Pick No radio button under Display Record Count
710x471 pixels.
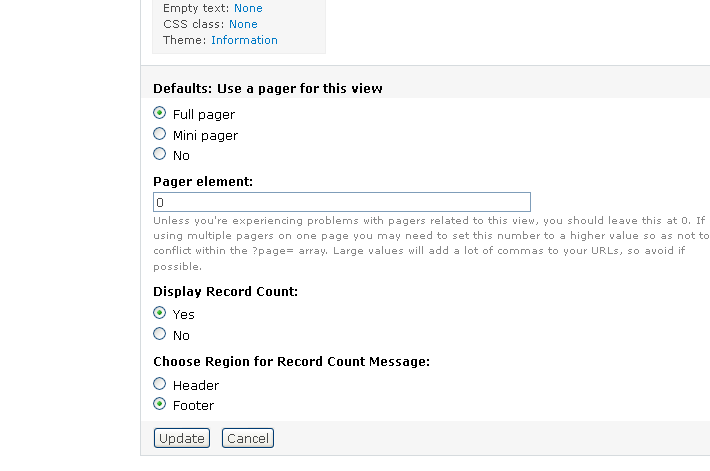(x=159, y=334)
